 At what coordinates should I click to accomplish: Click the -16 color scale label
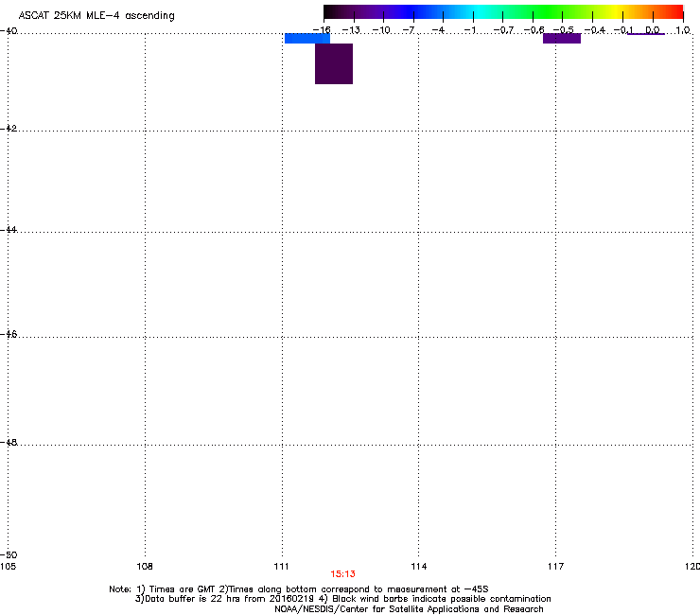click(x=322, y=30)
